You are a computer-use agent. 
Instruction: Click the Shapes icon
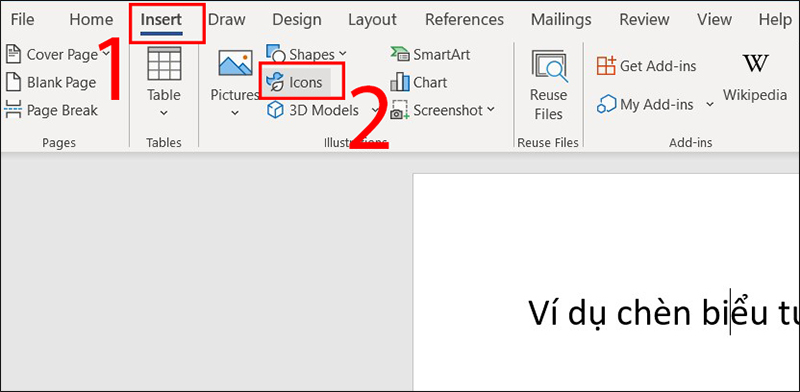276,53
